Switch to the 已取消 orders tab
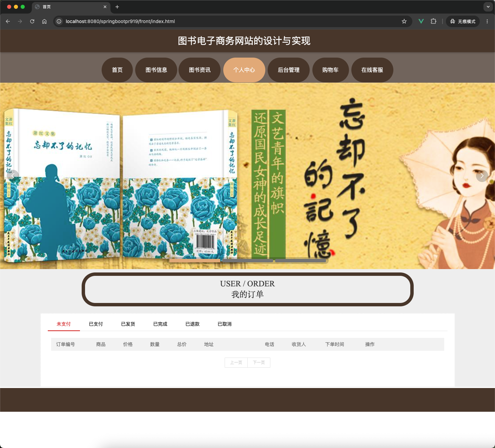Screen dimensions: 495x448 point(225,324)
